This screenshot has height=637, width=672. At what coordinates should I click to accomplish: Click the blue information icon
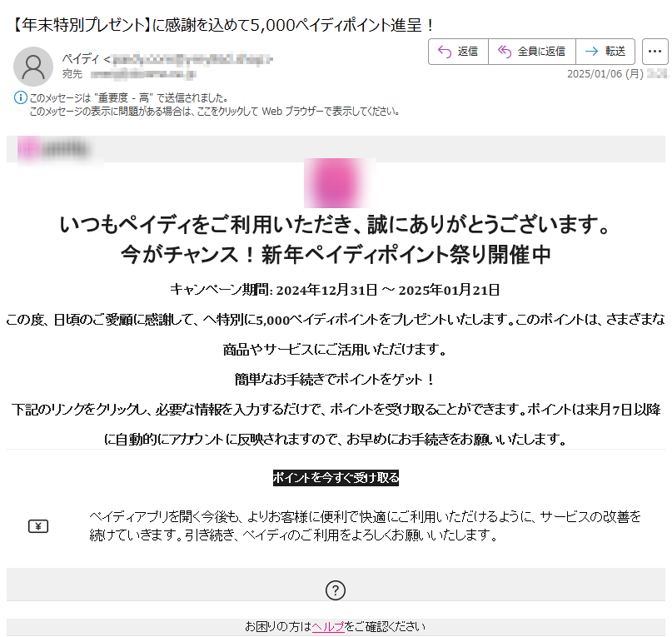point(20,97)
